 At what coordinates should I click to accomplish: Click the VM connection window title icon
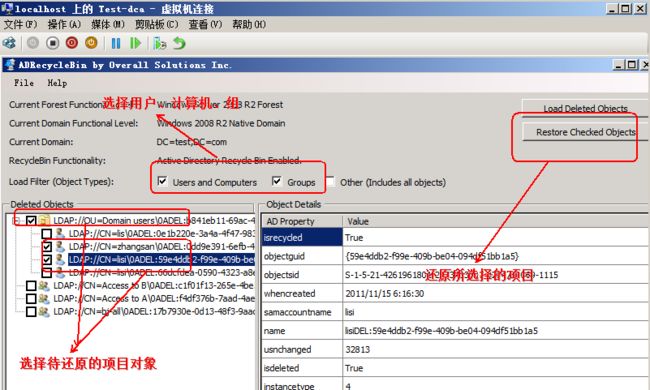click(x=7, y=8)
